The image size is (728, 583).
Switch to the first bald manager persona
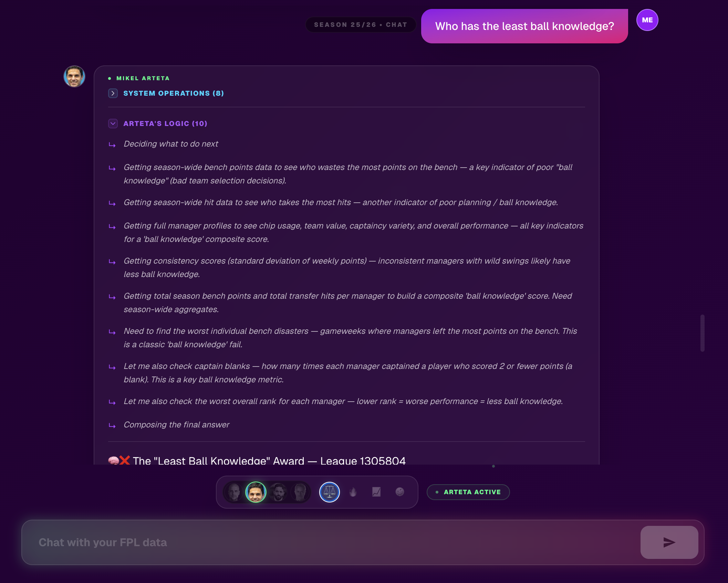tap(234, 492)
